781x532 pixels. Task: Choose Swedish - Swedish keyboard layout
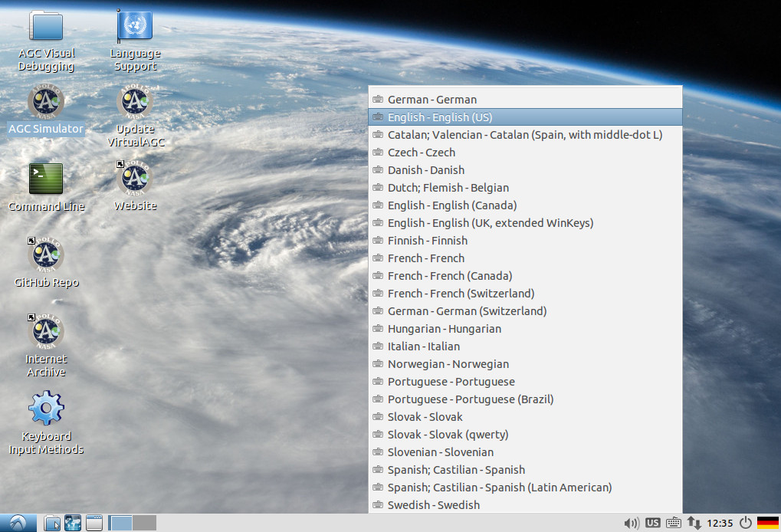(x=433, y=505)
